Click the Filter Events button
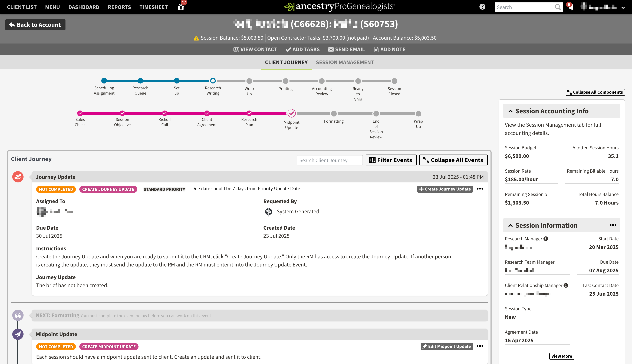The height and width of the screenshot is (364, 632). (x=391, y=160)
